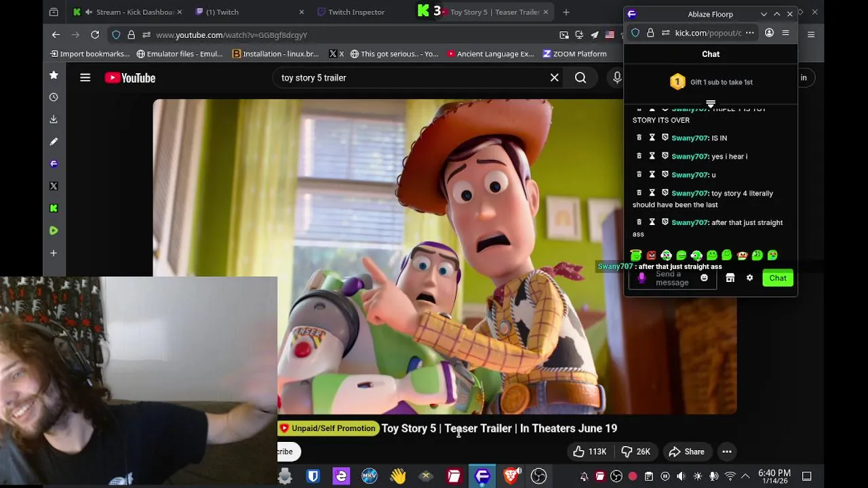Switch to the (1) Twitch tab
868x488 pixels.
(248, 12)
